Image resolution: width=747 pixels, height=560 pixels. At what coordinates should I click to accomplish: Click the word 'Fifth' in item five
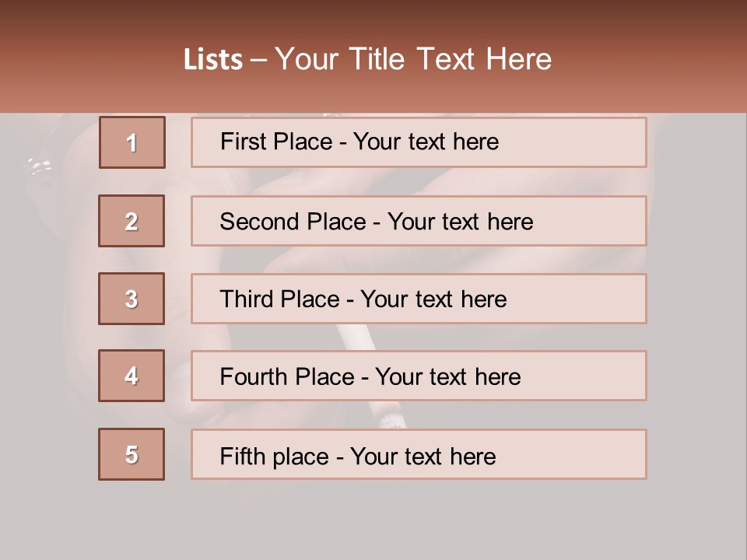243,456
